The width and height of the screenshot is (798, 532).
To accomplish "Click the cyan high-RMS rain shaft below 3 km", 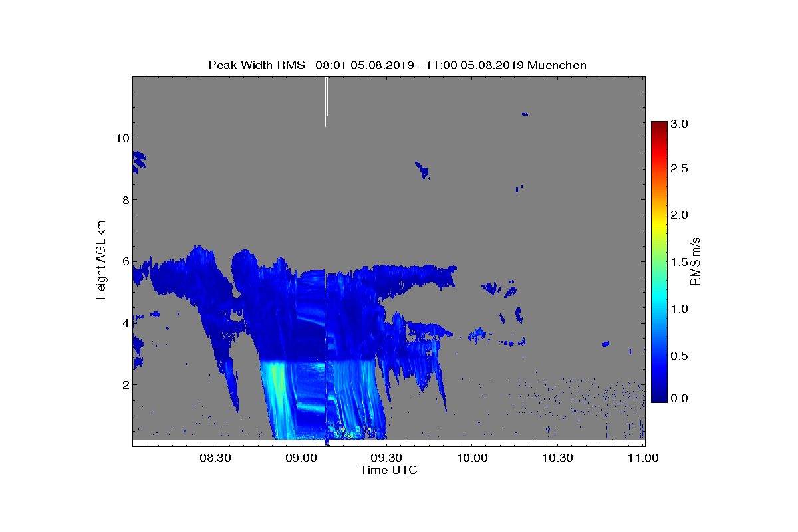I will click(x=276, y=399).
